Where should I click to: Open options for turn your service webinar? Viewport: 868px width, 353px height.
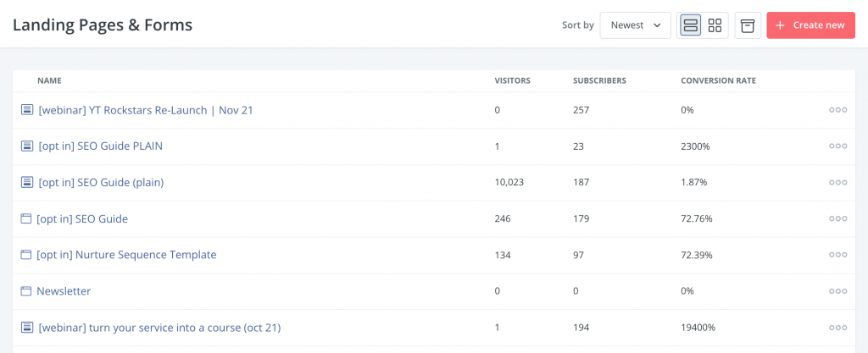tap(837, 328)
